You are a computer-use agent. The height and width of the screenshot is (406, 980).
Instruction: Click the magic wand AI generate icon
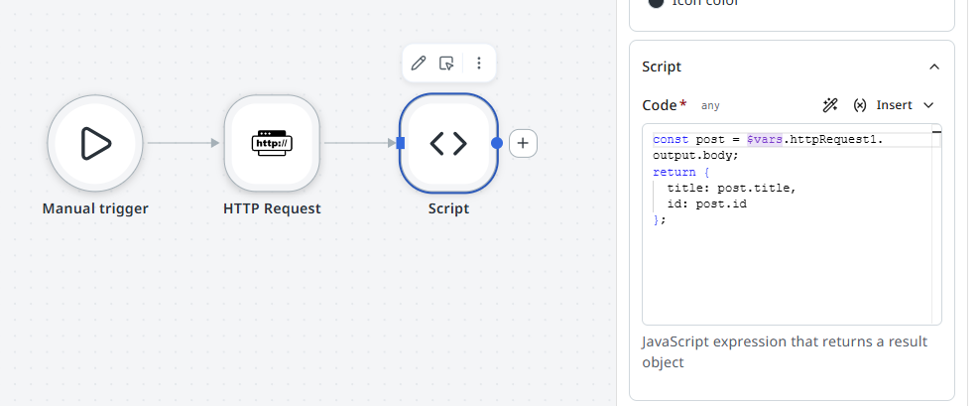(830, 105)
